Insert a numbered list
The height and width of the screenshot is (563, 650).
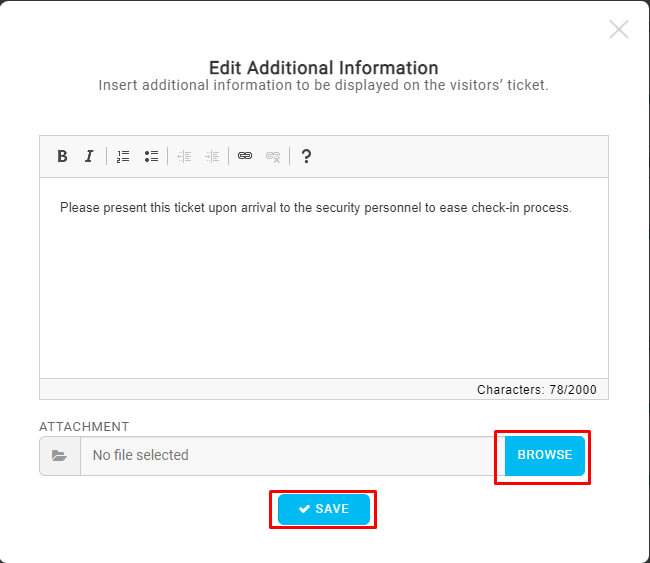(123, 156)
